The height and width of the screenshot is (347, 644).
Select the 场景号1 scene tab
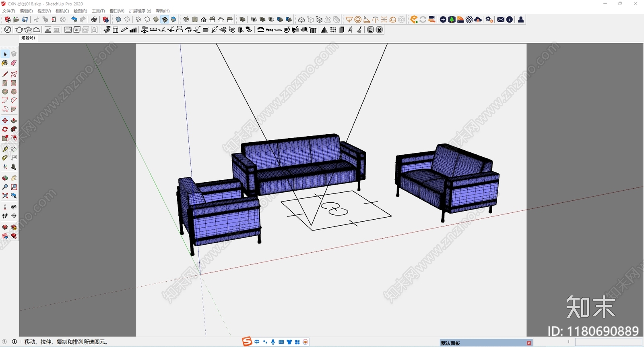(x=28, y=38)
